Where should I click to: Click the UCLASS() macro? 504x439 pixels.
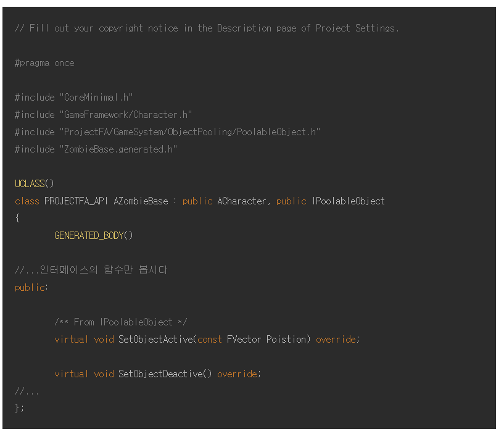pyautogui.click(x=35, y=184)
